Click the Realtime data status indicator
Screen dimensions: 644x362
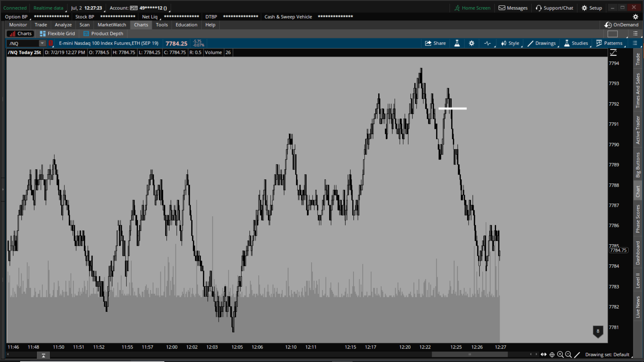48,8
